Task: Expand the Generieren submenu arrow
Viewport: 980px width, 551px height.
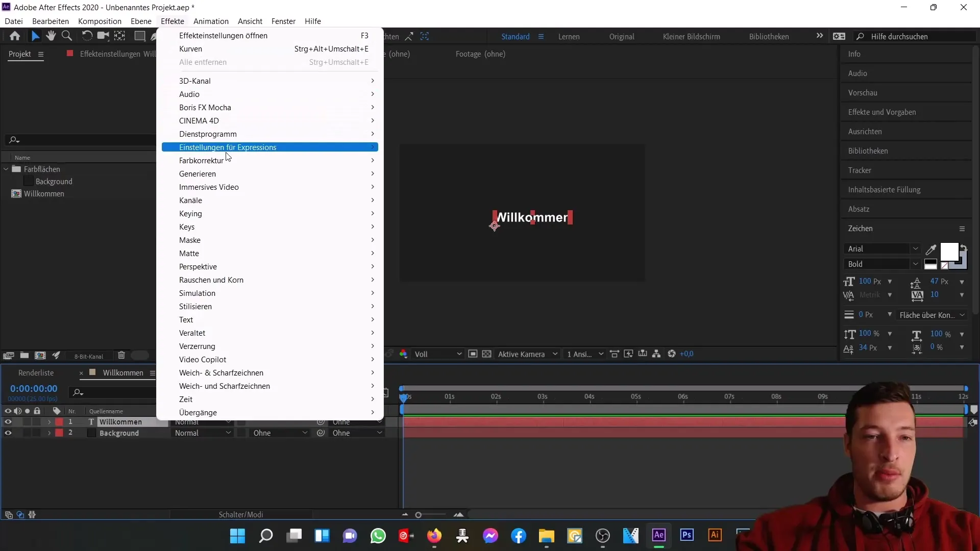Action: [x=373, y=174]
